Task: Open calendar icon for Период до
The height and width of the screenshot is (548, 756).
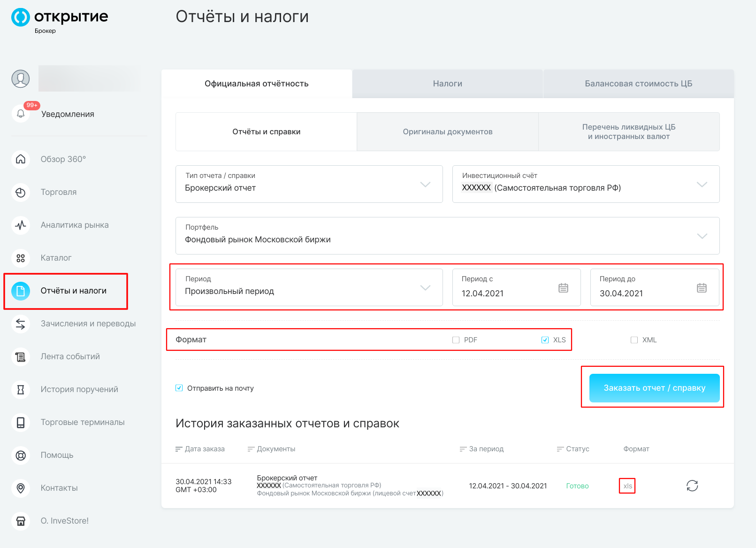Action: pyautogui.click(x=702, y=288)
